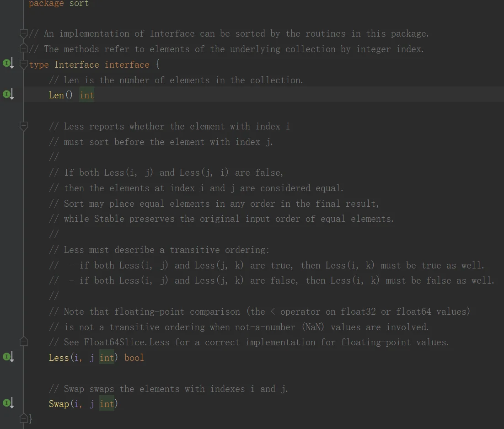This screenshot has height=429, width=504.
Task: Click the implementations gutter icon beside type Interface
Action: pyautogui.click(x=9, y=64)
